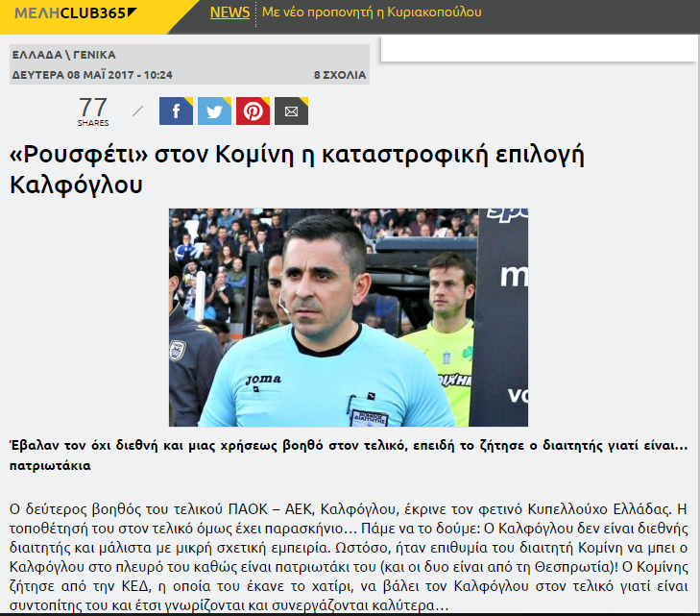Go to the ΕΛΛΑΔΑ breadcrumb category
Image resolution: width=700 pixels, height=616 pixels.
coord(37,55)
